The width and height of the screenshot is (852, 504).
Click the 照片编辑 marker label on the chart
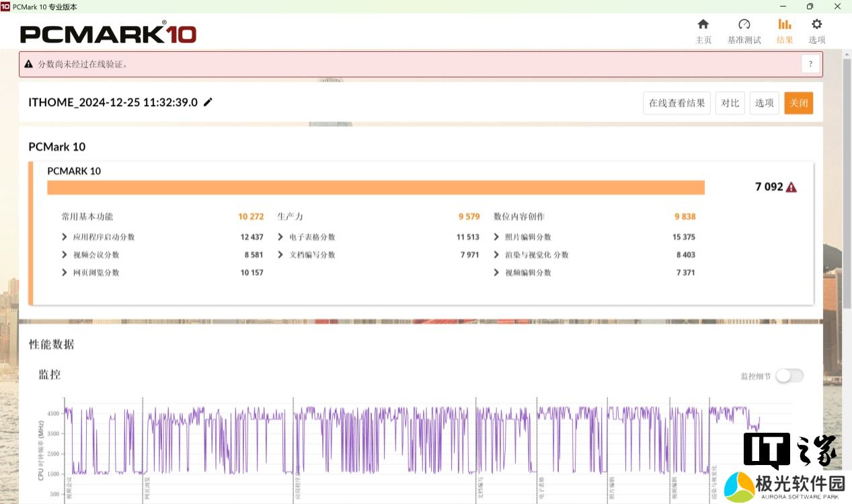tap(611, 489)
